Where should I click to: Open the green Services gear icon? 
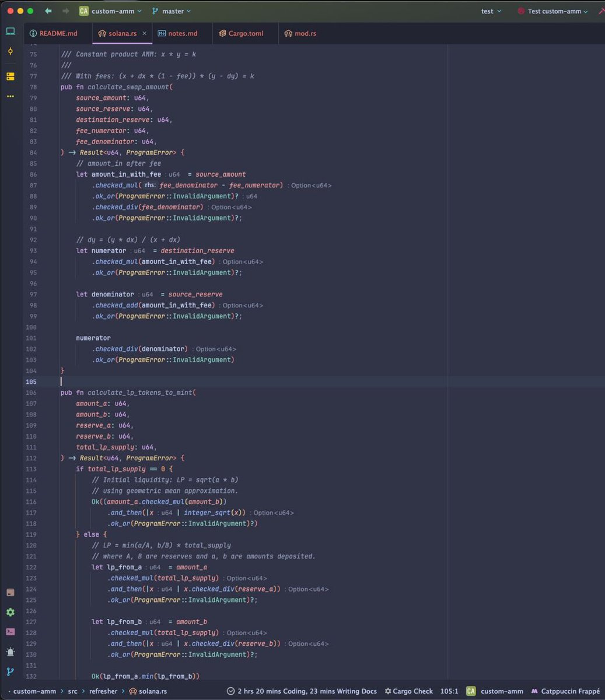11,612
